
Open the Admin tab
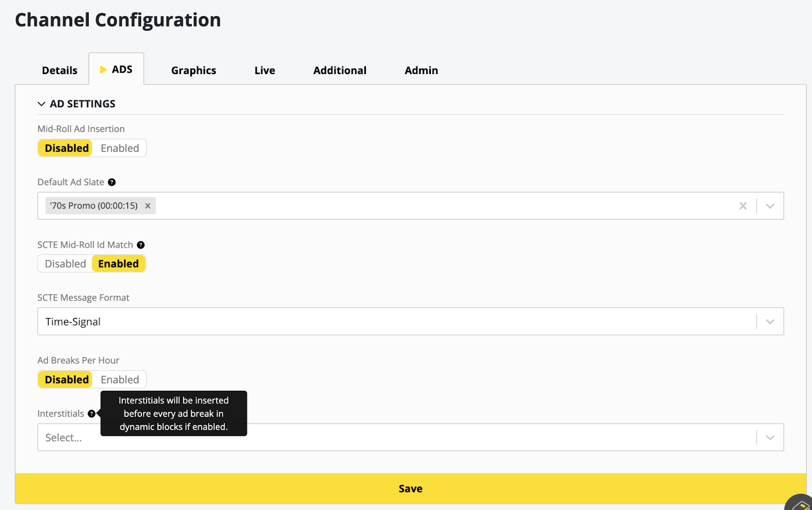pyautogui.click(x=421, y=71)
